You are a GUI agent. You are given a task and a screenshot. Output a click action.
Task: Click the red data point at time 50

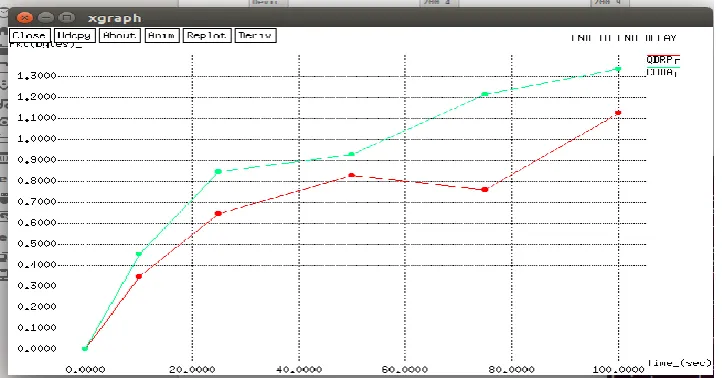[x=351, y=175]
